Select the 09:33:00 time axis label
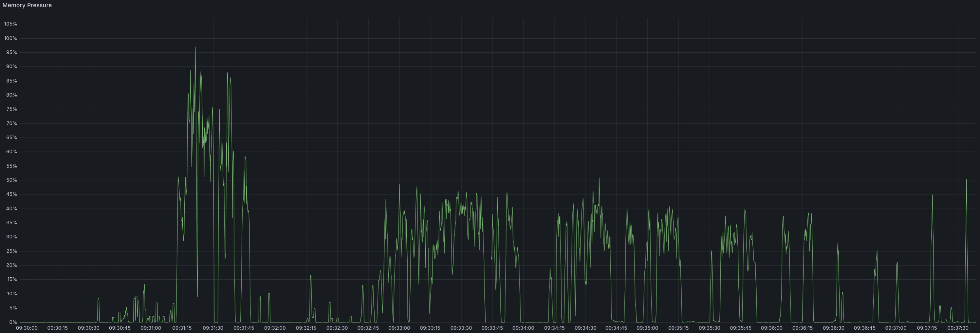The height and width of the screenshot is (333, 980). click(x=399, y=328)
